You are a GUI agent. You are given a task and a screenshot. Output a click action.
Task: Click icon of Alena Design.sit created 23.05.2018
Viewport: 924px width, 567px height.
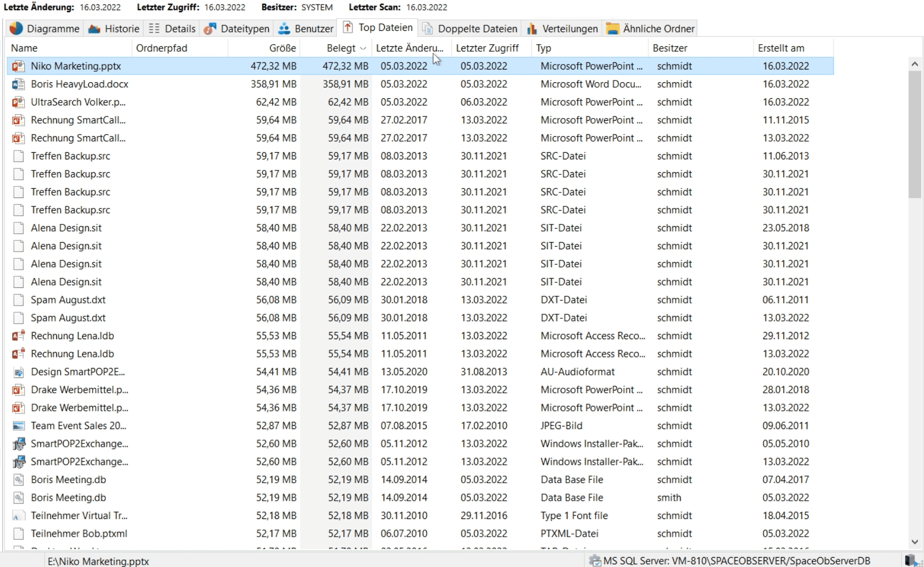(18, 228)
